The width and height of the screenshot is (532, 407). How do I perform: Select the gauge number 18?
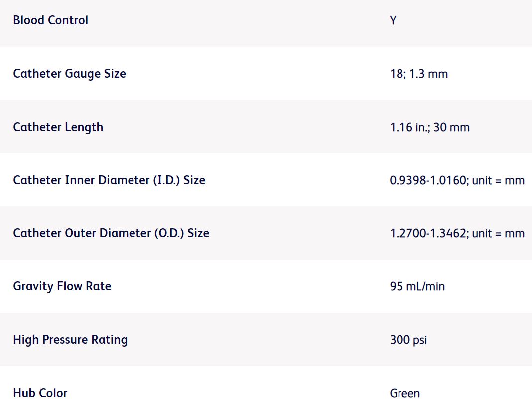click(x=396, y=74)
